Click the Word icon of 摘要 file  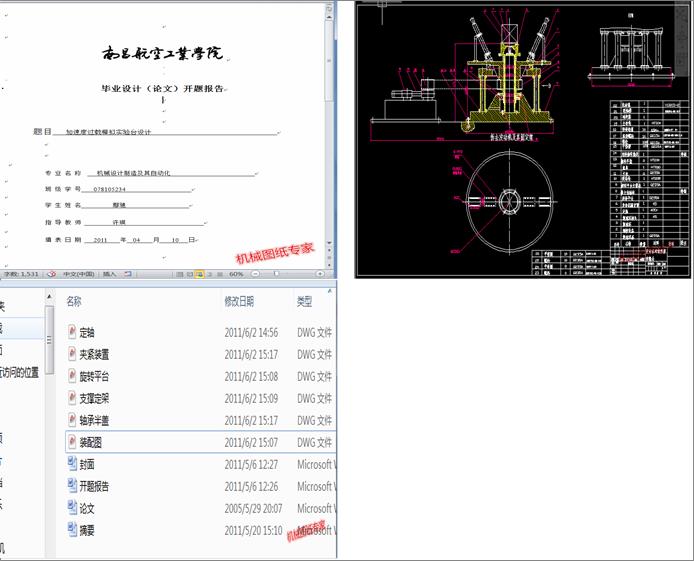click(x=72, y=529)
